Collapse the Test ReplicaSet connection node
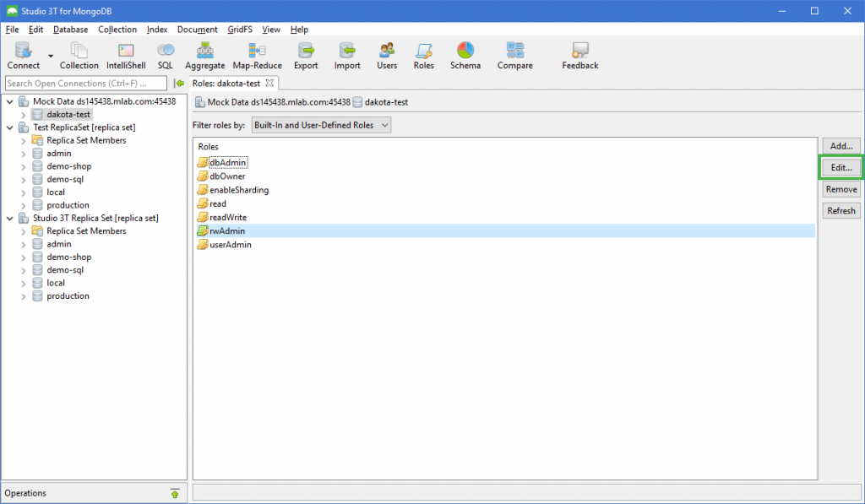Viewport: 865px width, 504px height. pyautogui.click(x=10, y=127)
